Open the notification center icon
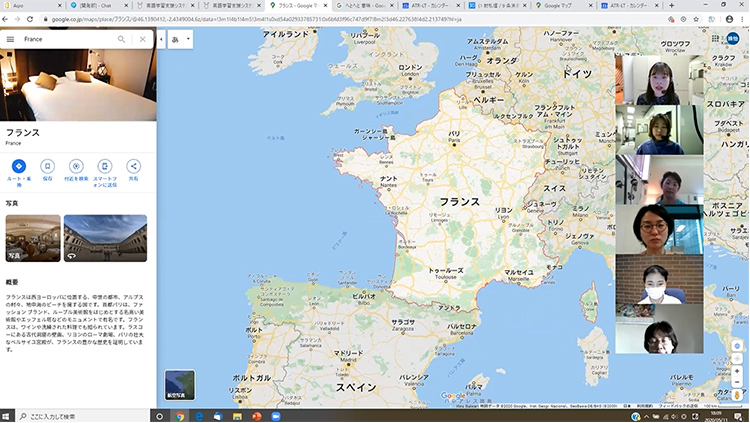The height and width of the screenshot is (423, 750). (x=739, y=416)
